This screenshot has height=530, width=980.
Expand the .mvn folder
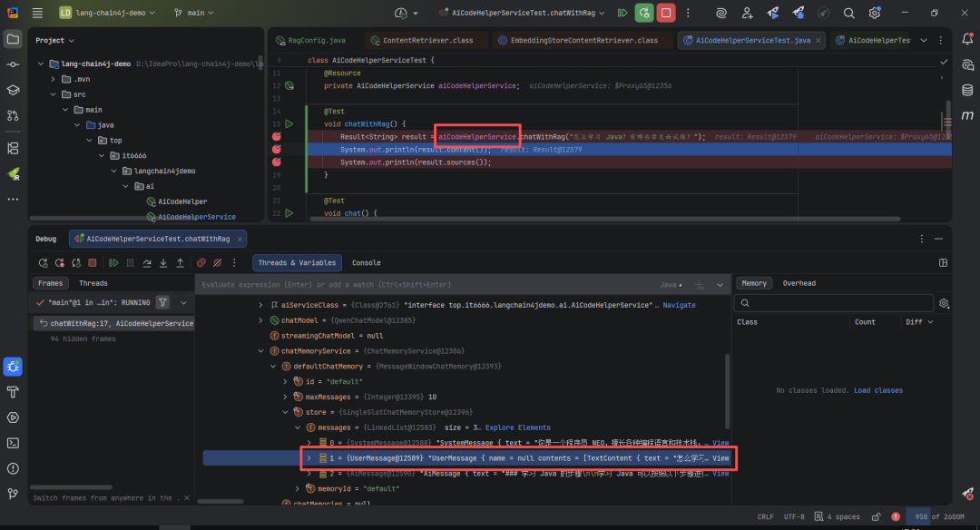coord(54,79)
